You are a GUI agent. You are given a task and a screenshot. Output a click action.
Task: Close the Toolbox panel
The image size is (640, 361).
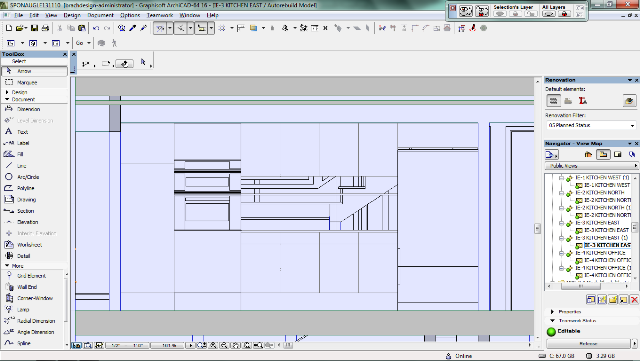tap(64, 54)
